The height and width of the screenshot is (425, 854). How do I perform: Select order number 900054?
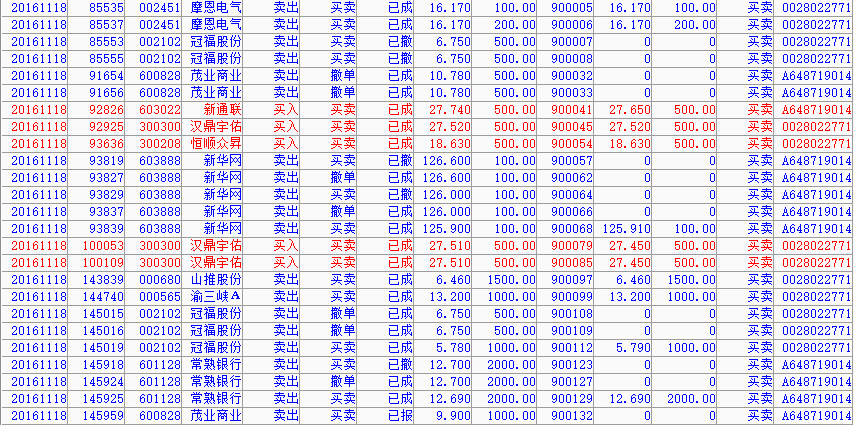click(x=572, y=144)
